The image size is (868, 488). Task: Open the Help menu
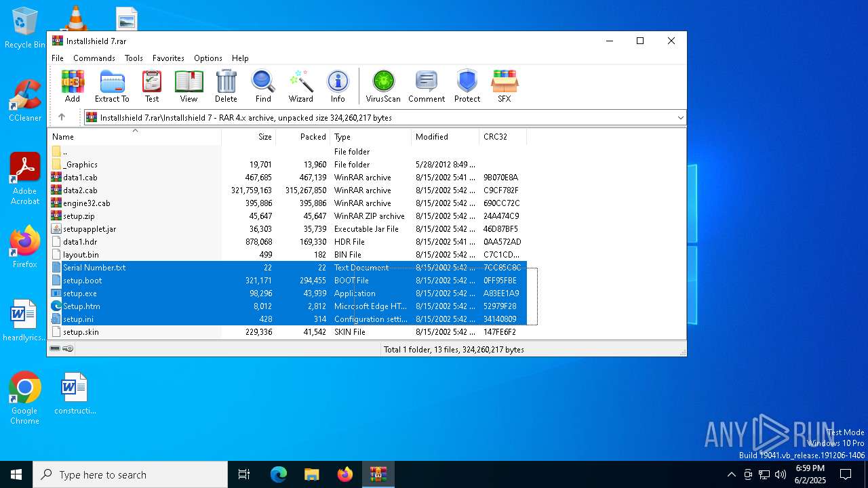(240, 58)
